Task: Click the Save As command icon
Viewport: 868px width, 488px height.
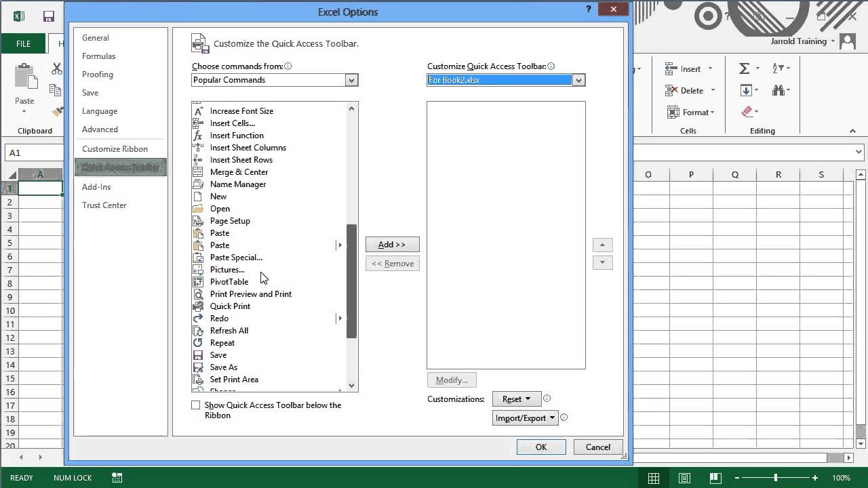Action: pyautogui.click(x=198, y=367)
